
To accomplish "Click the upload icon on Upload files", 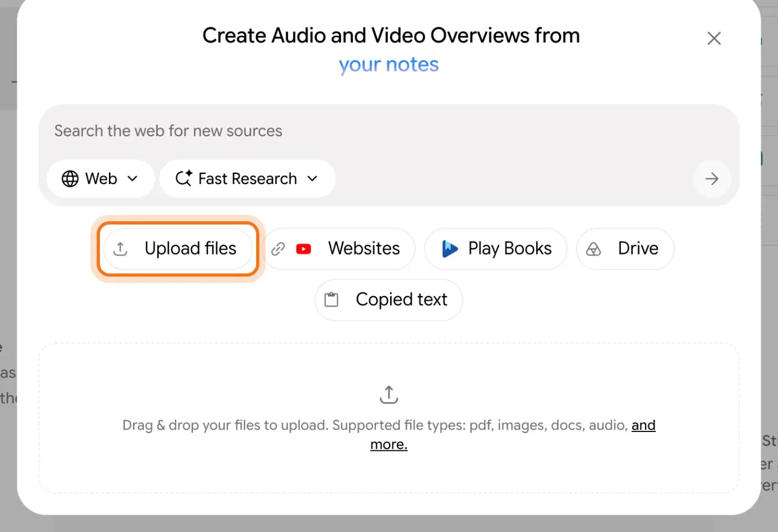I will [121, 249].
